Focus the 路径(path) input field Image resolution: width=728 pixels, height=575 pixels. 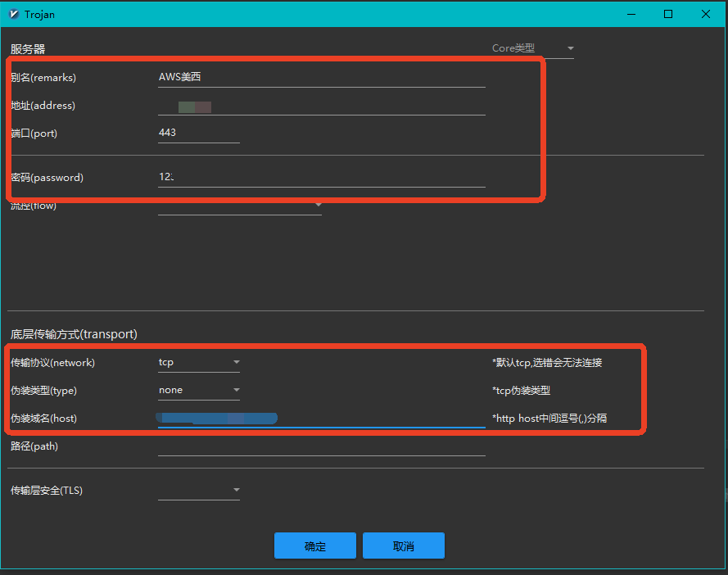pyautogui.click(x=321, y=446)
